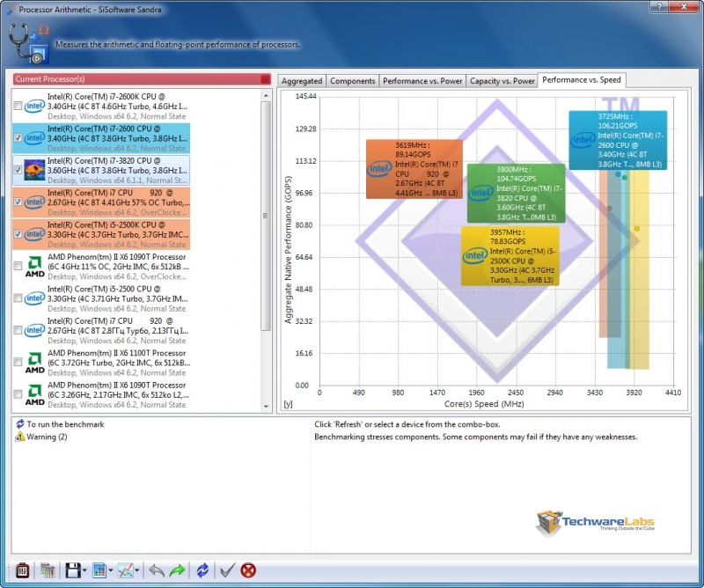This screenshot has height=588, width=704.
Task: Click 'Benchmarking stresses components' text line
Action: (475, 437)
